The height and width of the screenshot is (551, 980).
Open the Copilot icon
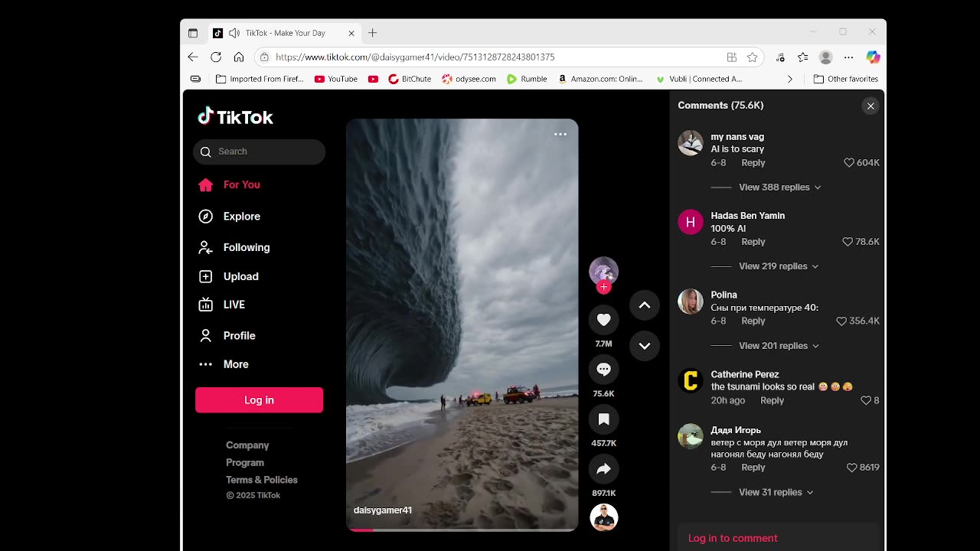tap(873, 57)
